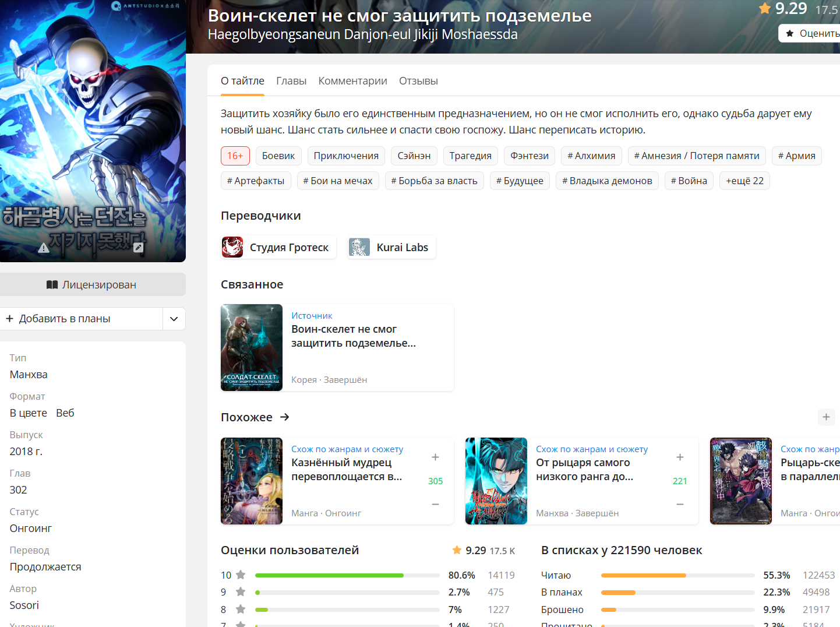Screen dimensions: 840x627
Task: Click source novel cover thumbnail
Action: point(252,347)
